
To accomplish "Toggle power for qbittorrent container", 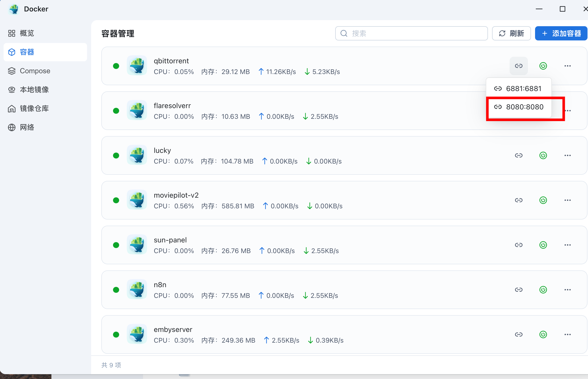I will (x=543, y=66).
